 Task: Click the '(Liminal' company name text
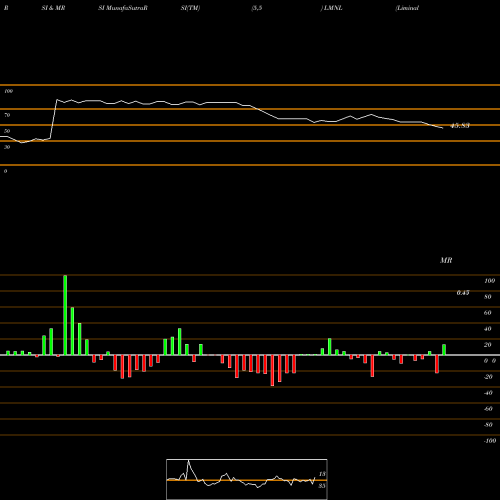407,8
